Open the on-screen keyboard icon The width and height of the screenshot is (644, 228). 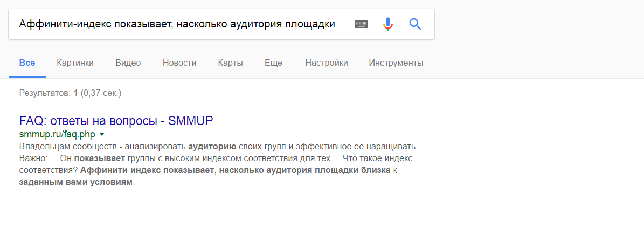pyautogui.click(x=361, y=24)
